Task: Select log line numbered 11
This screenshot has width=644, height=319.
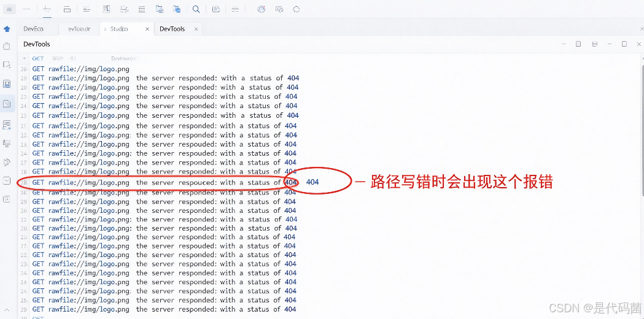Action: click(159, 126)
